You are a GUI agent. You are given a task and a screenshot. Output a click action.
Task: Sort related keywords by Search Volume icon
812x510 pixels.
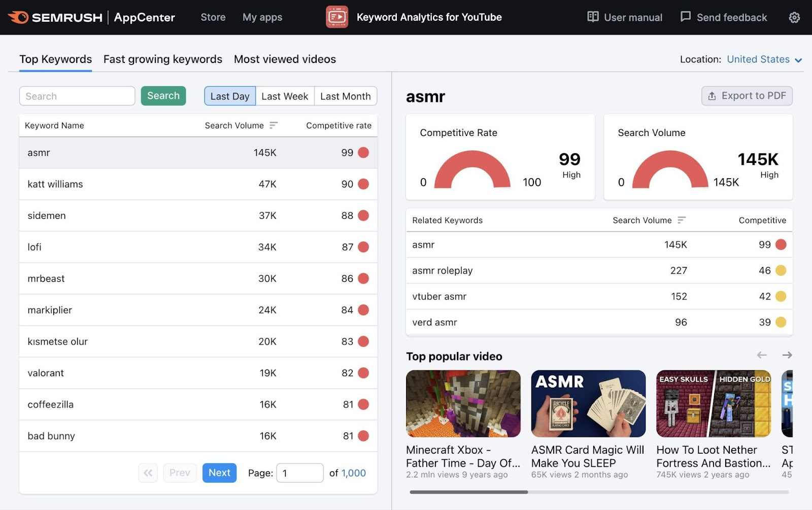click(x=682, y=220)
